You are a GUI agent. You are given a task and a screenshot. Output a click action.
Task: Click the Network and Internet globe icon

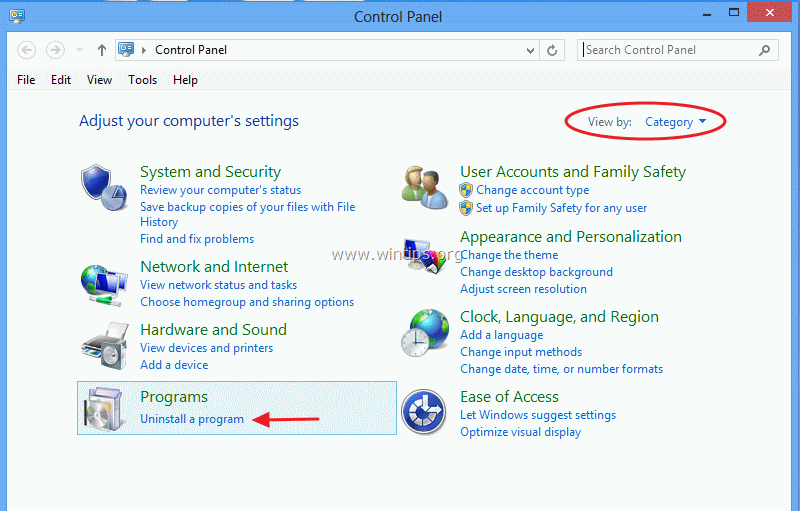coord(104,285)
